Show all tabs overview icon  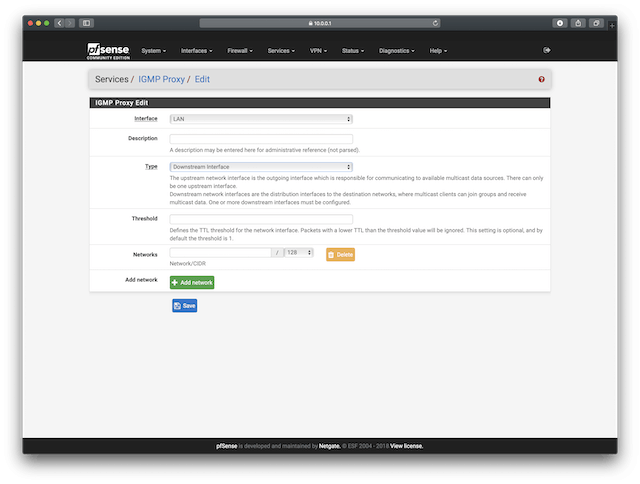(596, 23)
